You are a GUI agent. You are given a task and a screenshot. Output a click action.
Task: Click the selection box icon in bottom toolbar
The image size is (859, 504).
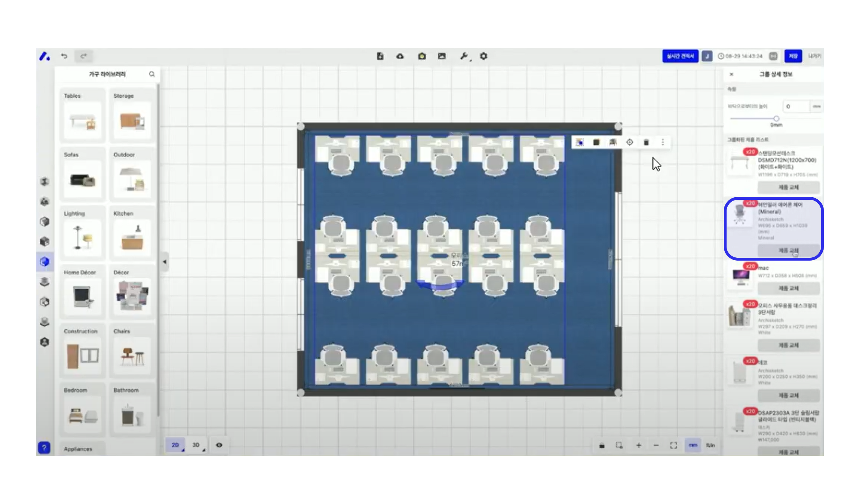pyautogui.click(x=619, y=445)
